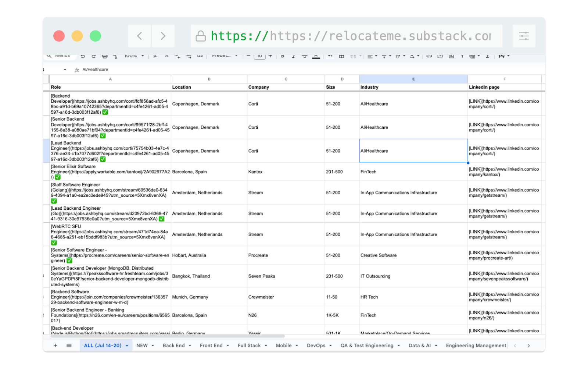Switch to the DevOps sheet tab

pyautogui.click(x=316, y=346)
